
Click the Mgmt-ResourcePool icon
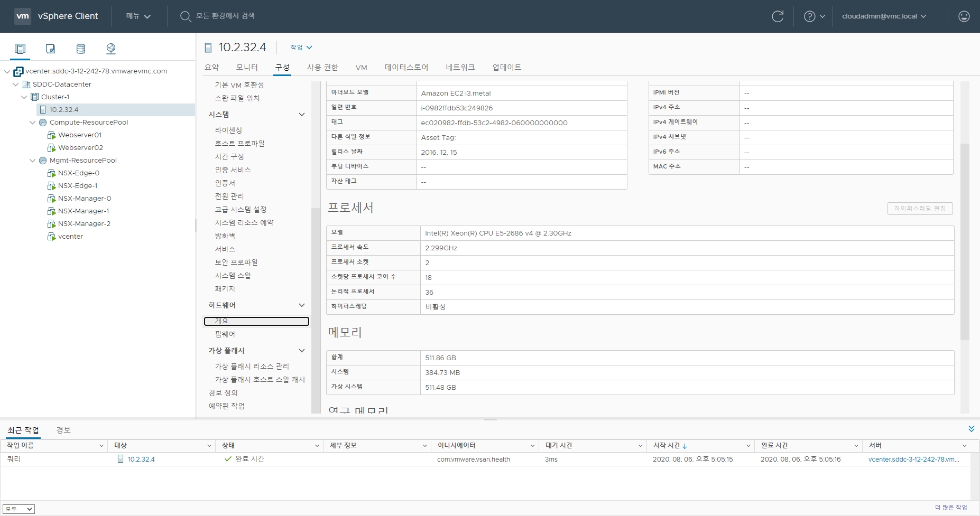[x=43, y=161]
